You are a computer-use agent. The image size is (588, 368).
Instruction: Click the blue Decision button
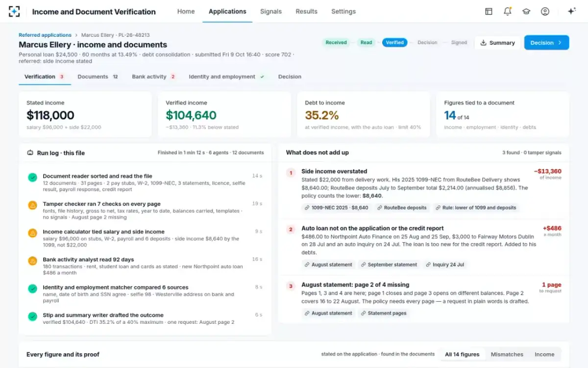coord(546,43)
